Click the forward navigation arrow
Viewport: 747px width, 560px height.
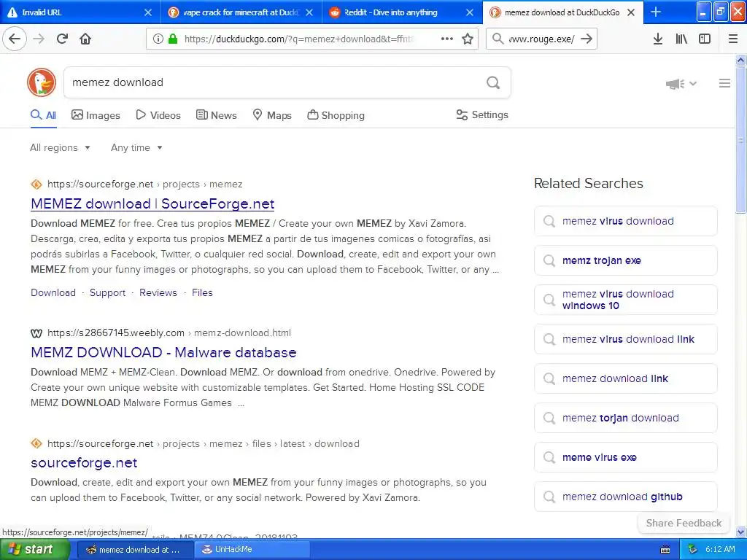39,39
